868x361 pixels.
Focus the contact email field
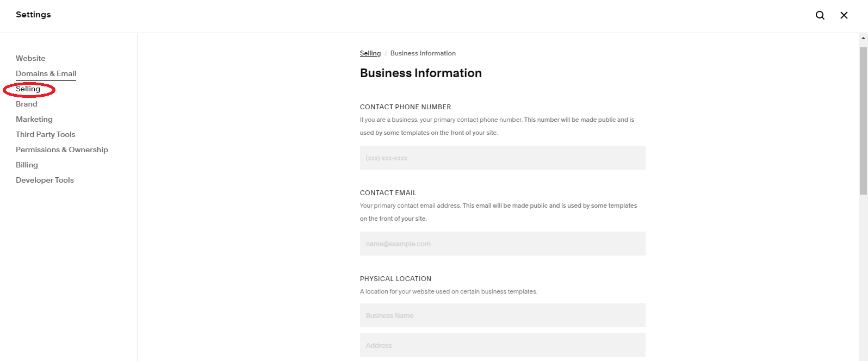503,244
